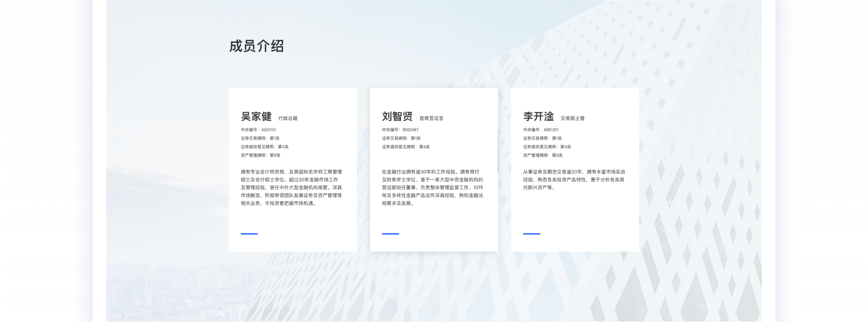Select the 刘智贤 name heading
The height and width of the screenshot is (322, 868).
point(397,117)
